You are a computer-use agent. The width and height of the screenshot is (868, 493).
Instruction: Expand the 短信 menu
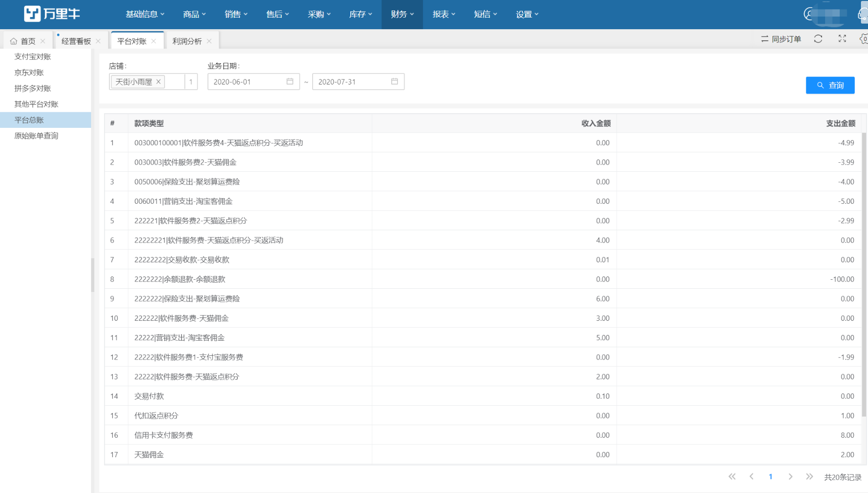pos(485,14)
